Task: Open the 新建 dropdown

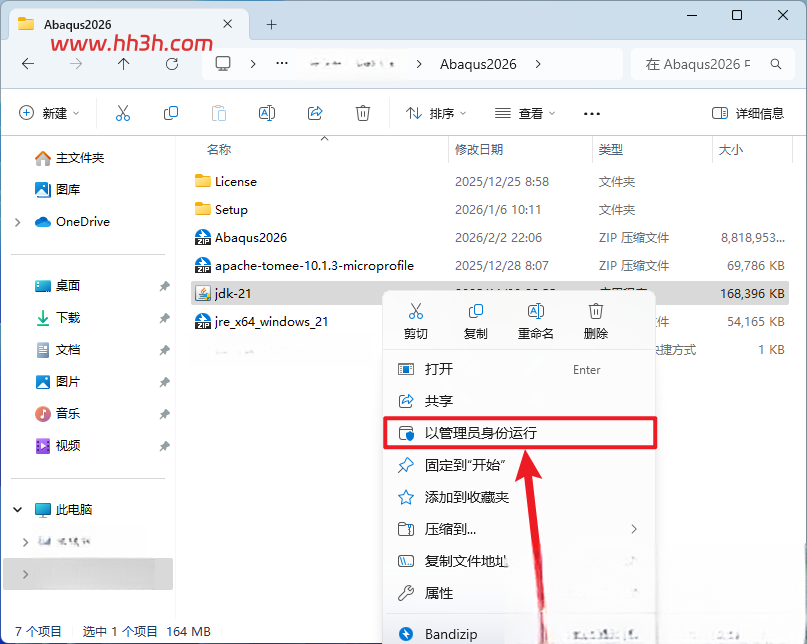Action: point(49,113)
